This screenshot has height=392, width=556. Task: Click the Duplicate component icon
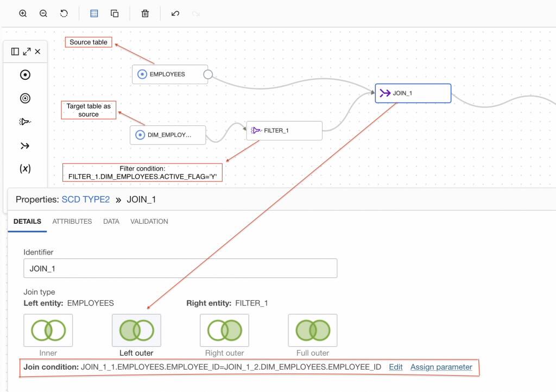coord(115,13)
